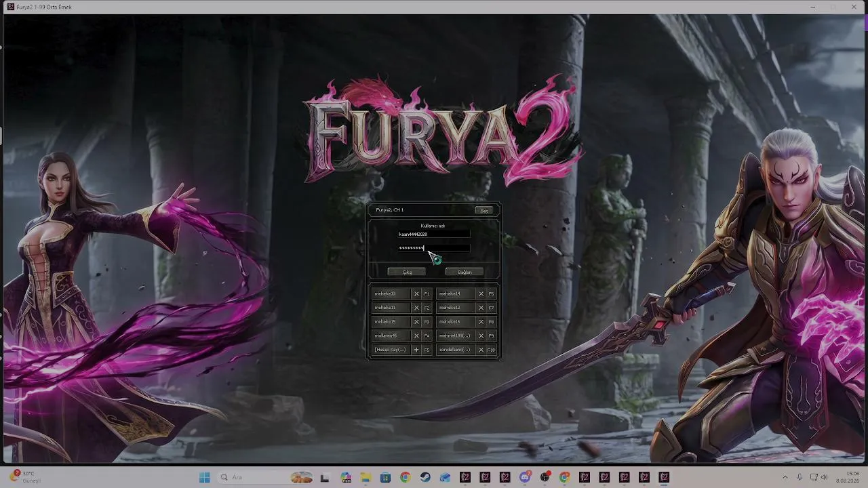Open Discord from the taskbar
Image resolution: width=868 pixels, height=488 pixels.
[x=525, y=477]
